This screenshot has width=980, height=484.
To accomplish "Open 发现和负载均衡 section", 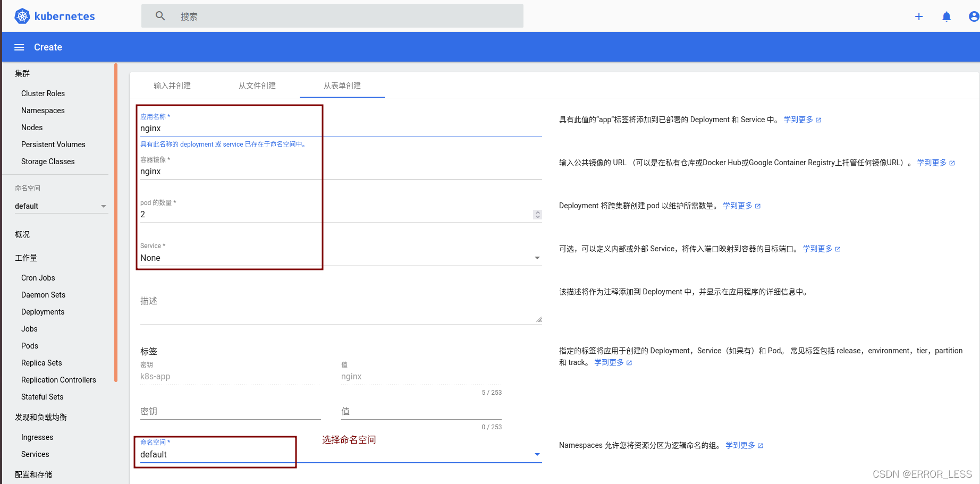I will (41, 417).
